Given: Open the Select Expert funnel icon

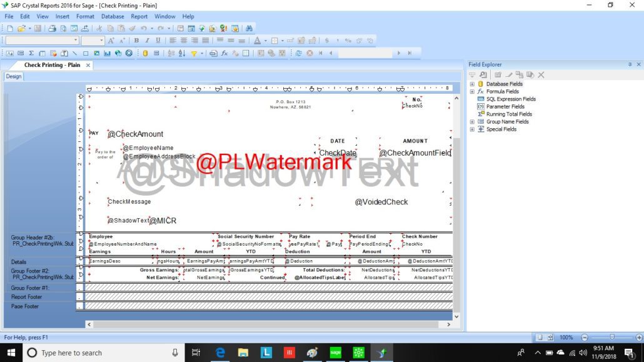Looking at the screenshot, I should click(x=194, y=53).
